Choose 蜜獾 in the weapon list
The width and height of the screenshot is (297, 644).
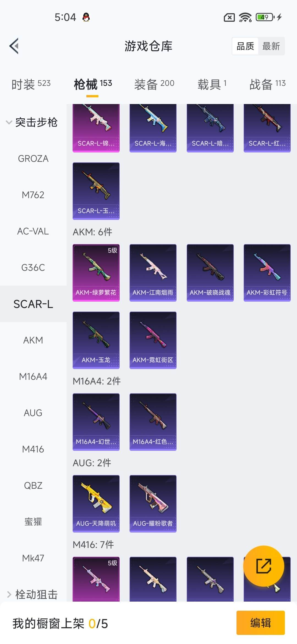point(33,522)
